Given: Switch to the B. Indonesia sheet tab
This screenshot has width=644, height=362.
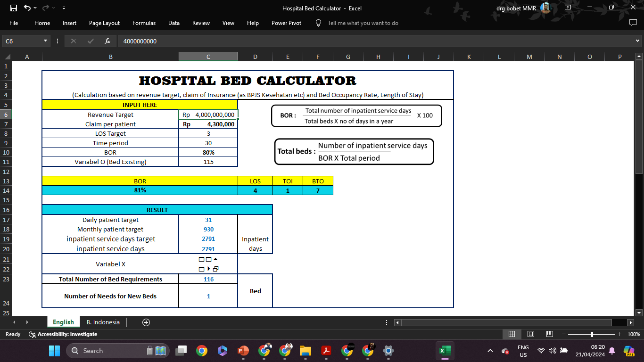Looking at the screenshot, I should tap(103, 322).
